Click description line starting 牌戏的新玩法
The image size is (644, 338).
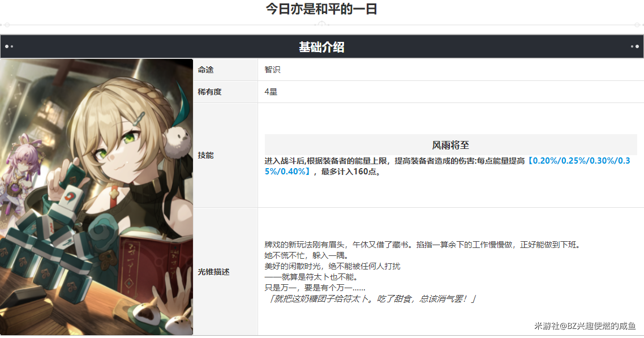pos(423,245)
